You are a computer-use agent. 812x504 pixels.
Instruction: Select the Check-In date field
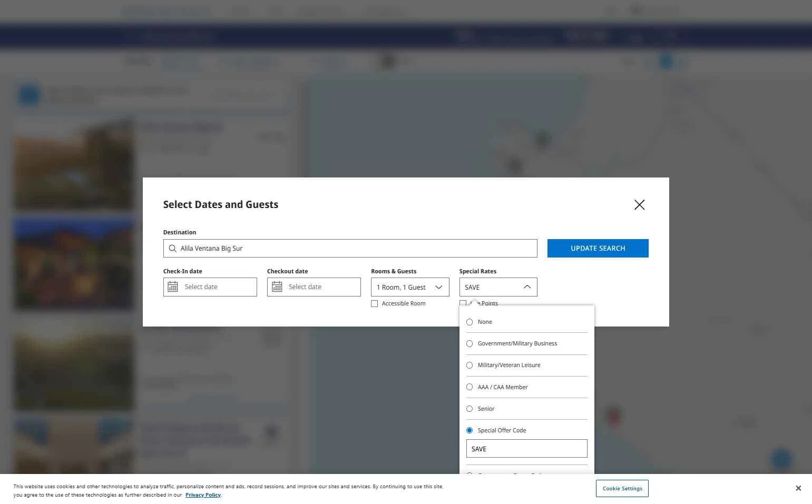pos(210,287)
